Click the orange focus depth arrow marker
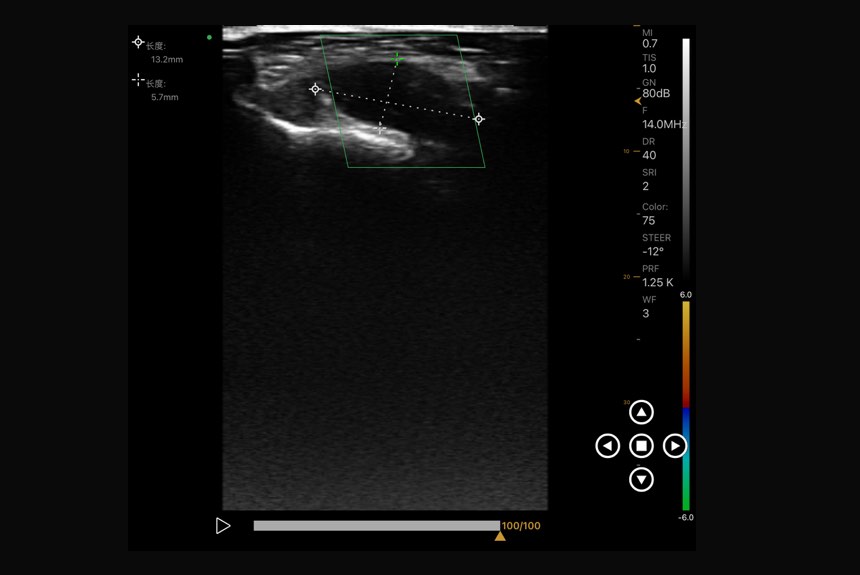This screenshot has width=860, height=575. point(638,101)
